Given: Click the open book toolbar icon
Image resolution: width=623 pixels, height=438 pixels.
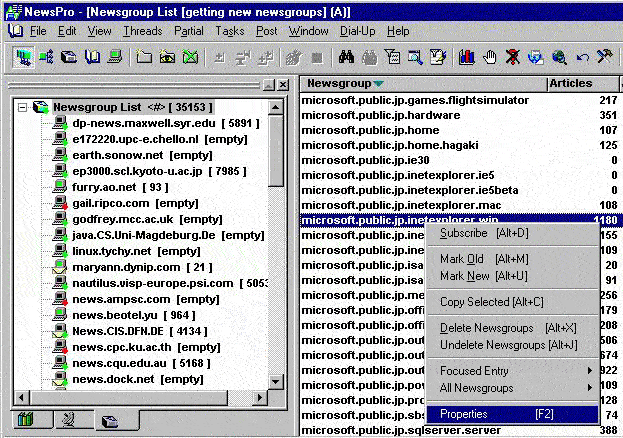Looking at the screenshot, I should [92, 58].
